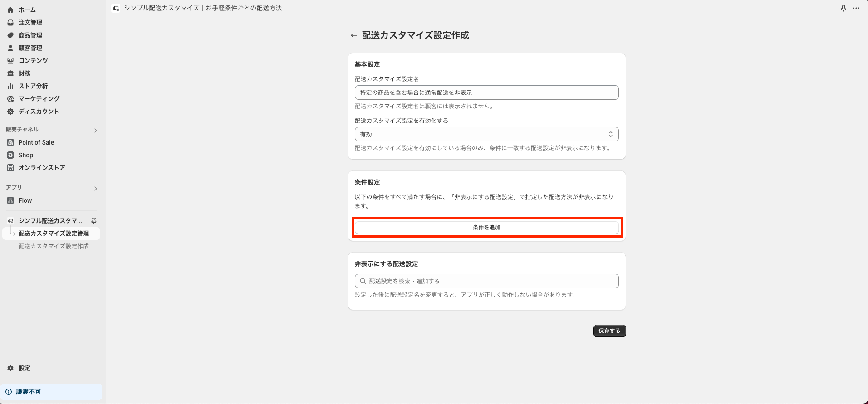Click the マーケティング target icon
868x404 pixels.
pyautogui.click(x=10, y=99)
